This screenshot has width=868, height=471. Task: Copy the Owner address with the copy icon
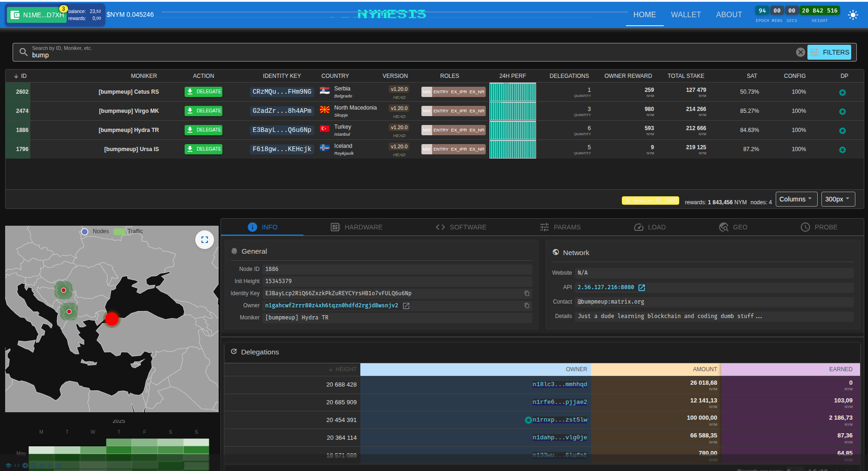527,305
